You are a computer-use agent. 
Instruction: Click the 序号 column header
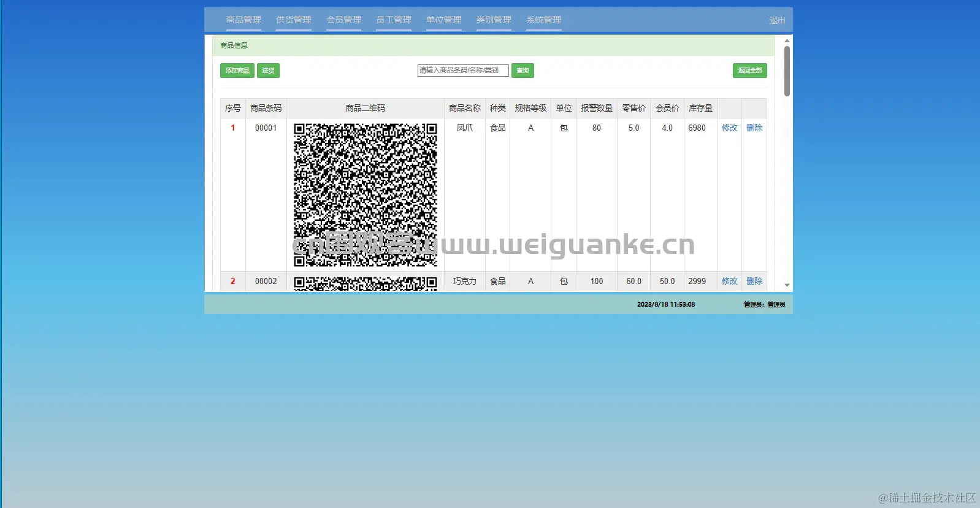[233, 108]
